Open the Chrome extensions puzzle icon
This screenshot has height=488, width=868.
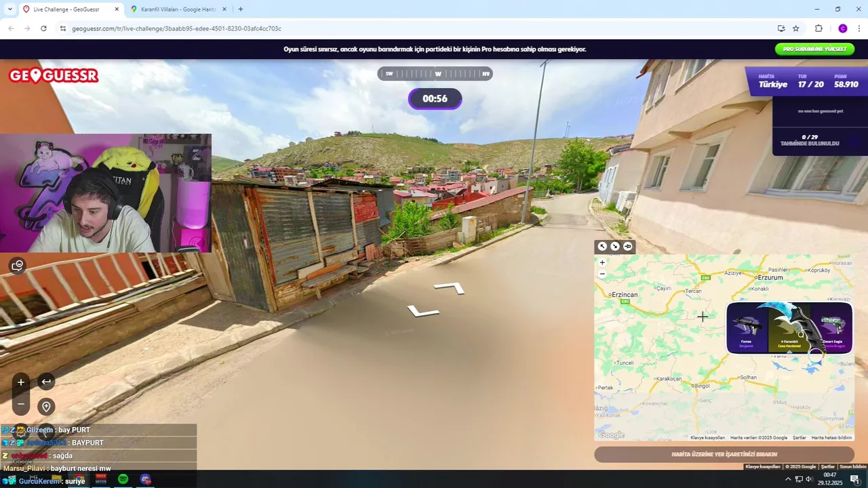(x=818, y=28)
